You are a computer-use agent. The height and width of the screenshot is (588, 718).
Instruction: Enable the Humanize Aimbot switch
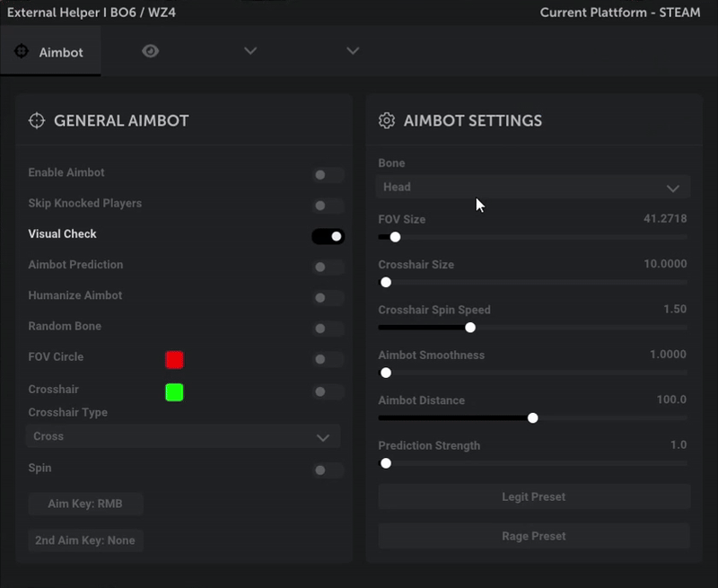click(328, 298)
